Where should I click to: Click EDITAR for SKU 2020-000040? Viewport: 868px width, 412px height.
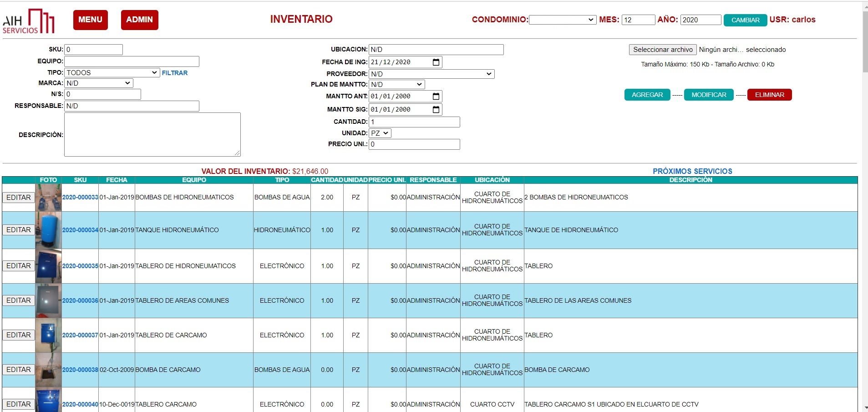pos(19,404)
